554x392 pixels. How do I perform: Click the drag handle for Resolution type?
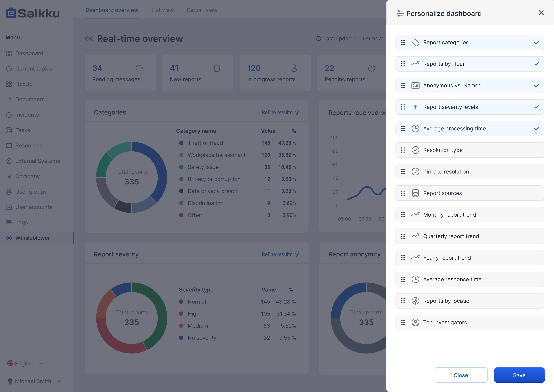tap(403, 150)
